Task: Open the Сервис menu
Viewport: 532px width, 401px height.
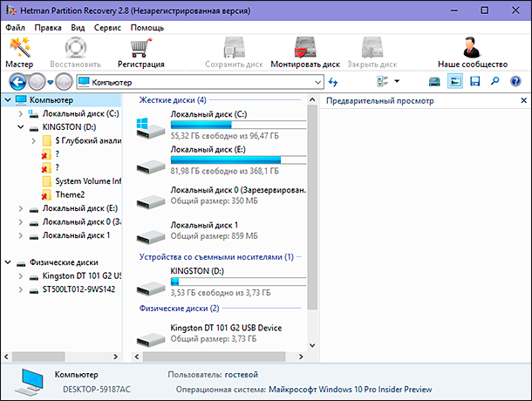Action: 107,28
